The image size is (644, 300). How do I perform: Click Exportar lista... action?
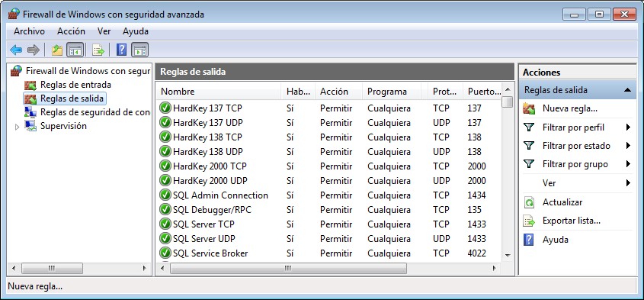[572, 221]
